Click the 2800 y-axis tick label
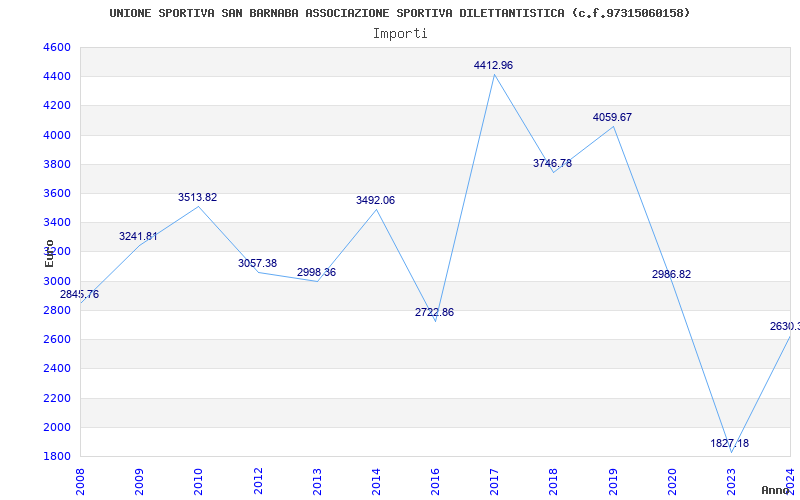The width and height of the screenshot is (800, 500). 57,310
